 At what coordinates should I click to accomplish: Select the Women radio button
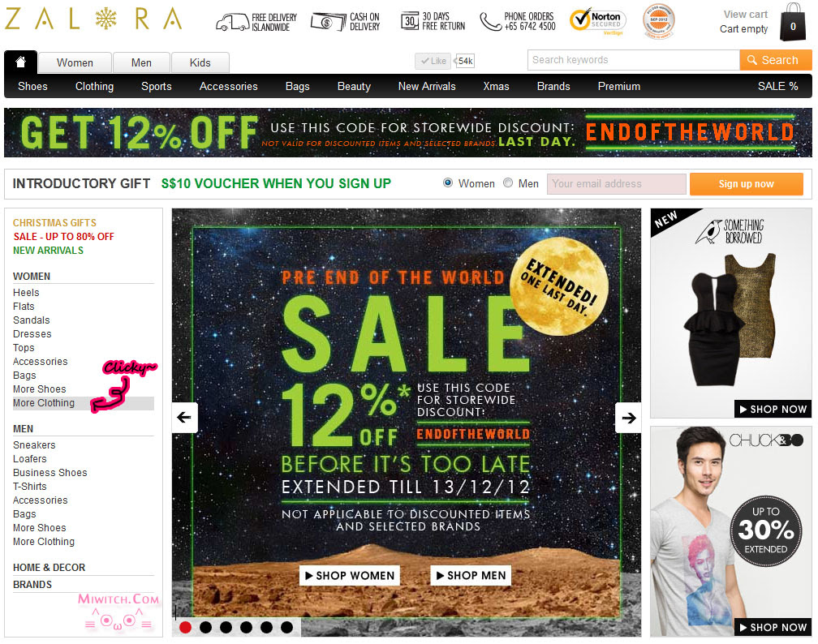[448, 183]
